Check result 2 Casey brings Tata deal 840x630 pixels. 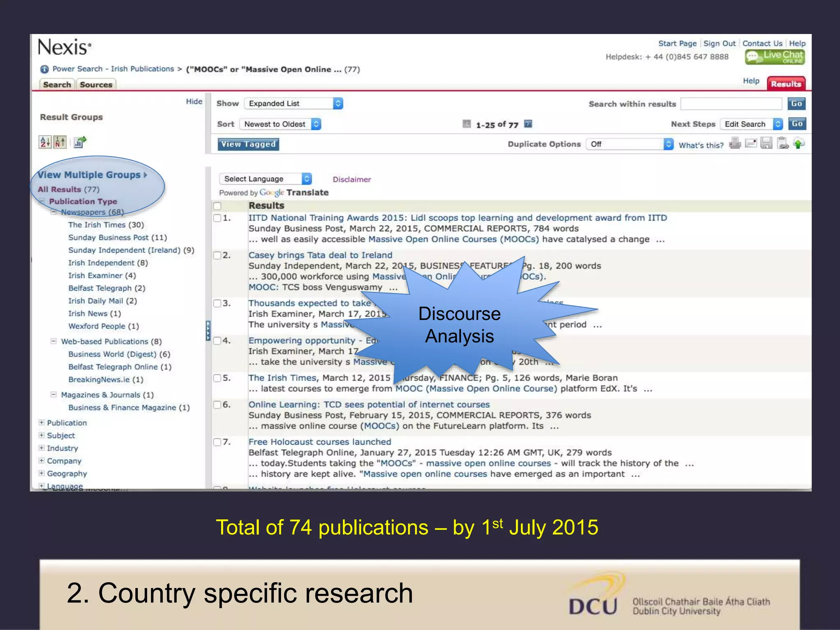coord(217,256)
